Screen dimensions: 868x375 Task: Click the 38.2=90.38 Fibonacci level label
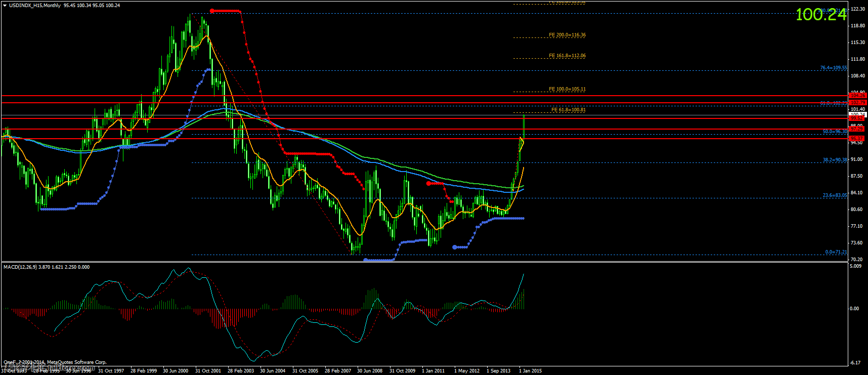pyautogui.click(x=835, y=160)
